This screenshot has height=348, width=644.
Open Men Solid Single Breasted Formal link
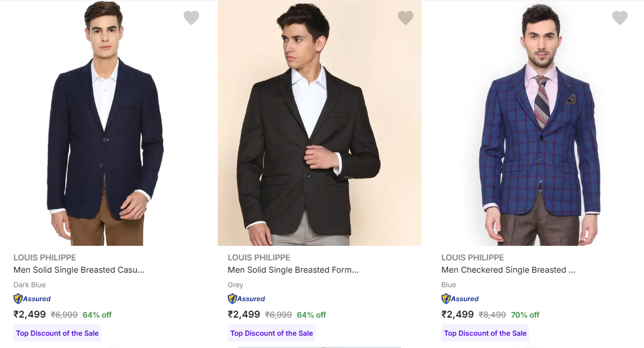[293, 270]
